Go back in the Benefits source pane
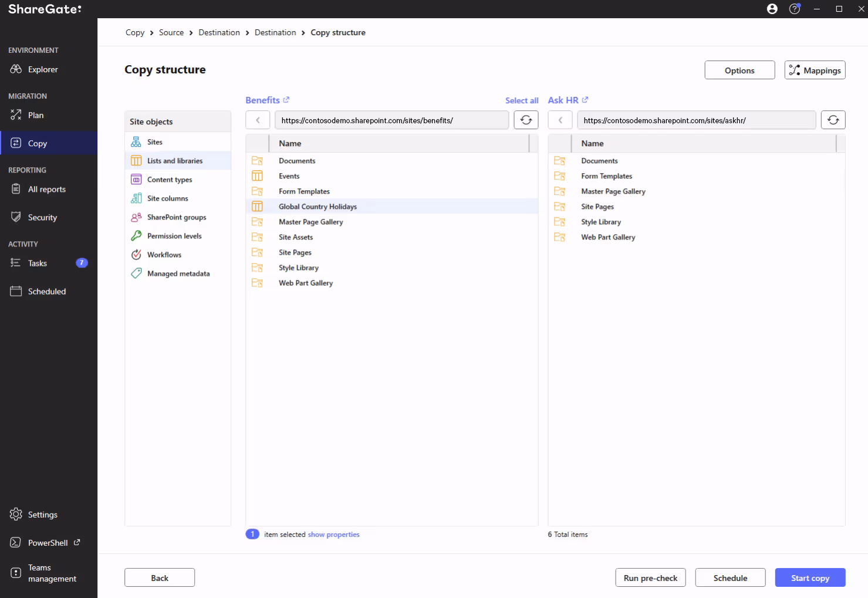 click(x=258, y=120)
